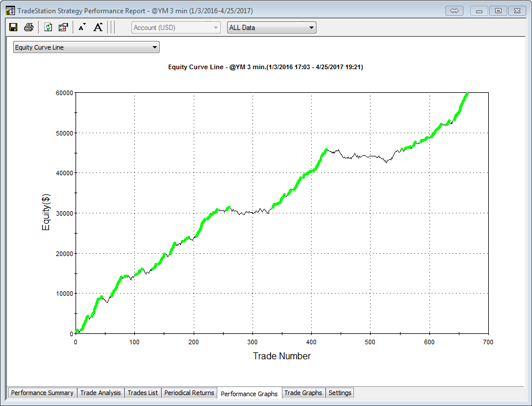Open the report properties icon
This screenshot has width=532, height=406.
[63, 27]
